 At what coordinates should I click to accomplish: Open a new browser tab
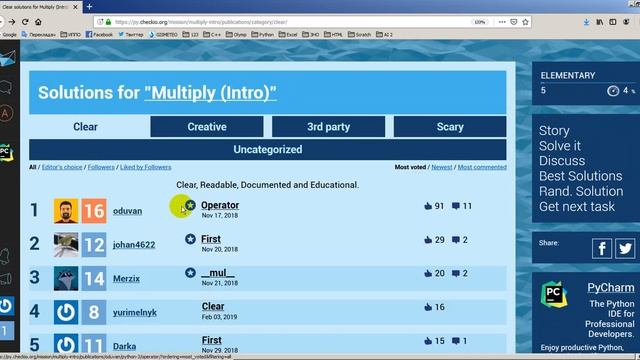89,7
